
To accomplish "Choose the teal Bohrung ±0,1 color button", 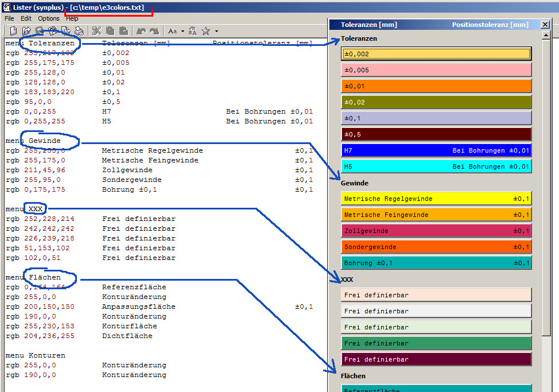I will 436,263.
